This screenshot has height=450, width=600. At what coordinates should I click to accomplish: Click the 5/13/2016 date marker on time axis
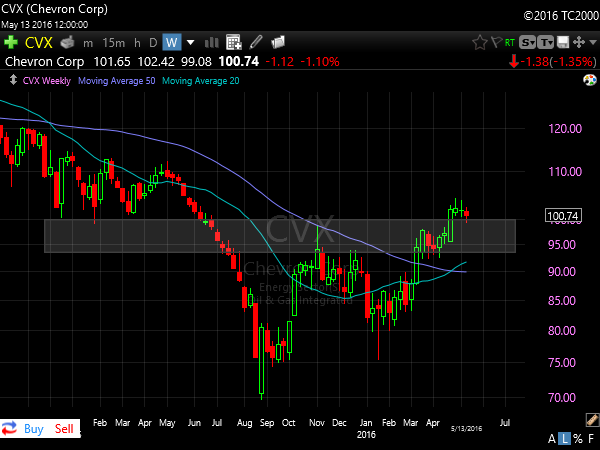coord(466,429)
